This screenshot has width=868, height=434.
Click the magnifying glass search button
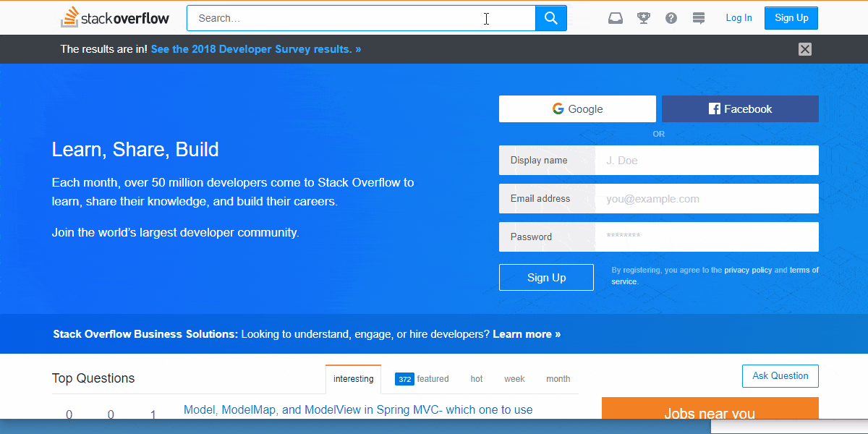[551, 18]
